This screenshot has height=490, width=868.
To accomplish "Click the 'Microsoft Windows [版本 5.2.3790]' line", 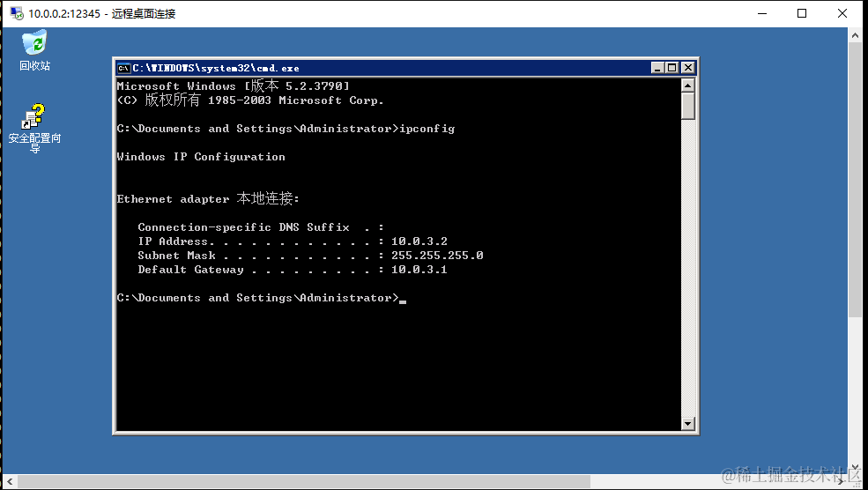I will (x=233, y=85).
